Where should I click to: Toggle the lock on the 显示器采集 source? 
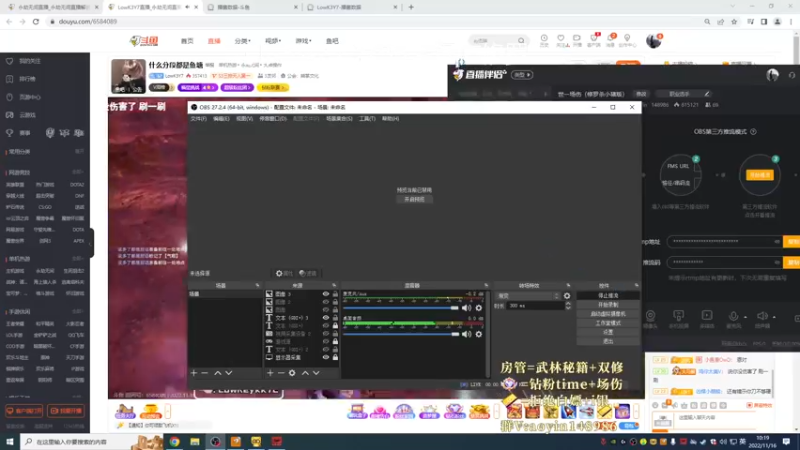click(335, 357)
